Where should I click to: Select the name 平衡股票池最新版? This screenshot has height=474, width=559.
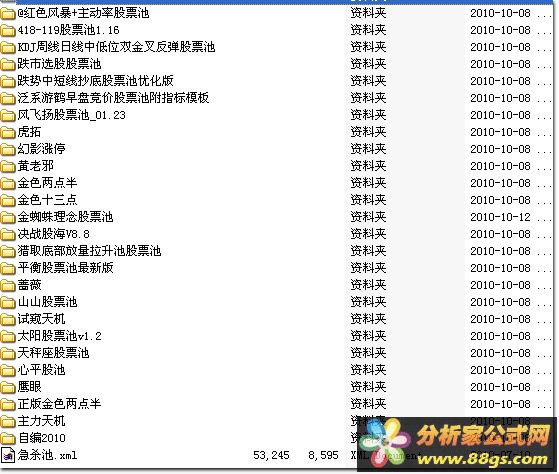tap(66, 268)
